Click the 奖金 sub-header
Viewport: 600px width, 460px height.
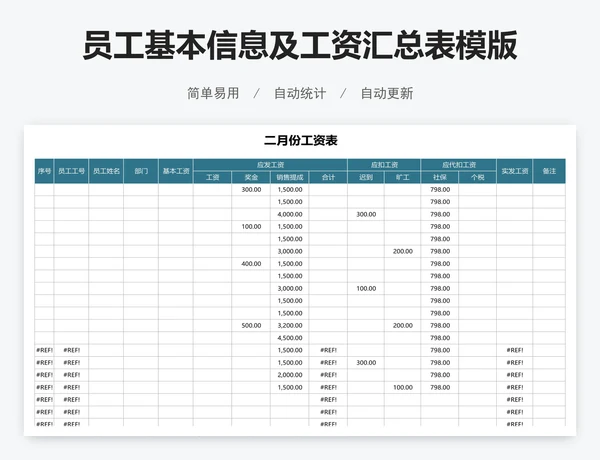click(x=251, y=177)
